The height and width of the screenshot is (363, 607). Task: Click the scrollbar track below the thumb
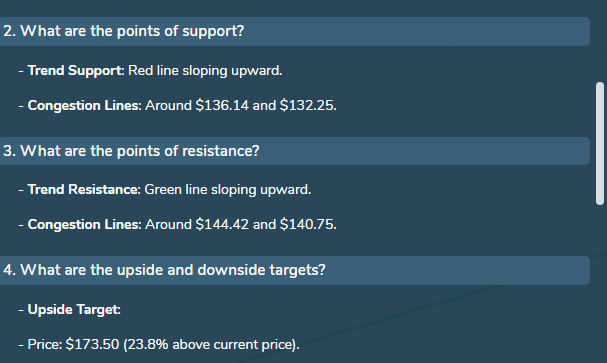coord(600,283)
